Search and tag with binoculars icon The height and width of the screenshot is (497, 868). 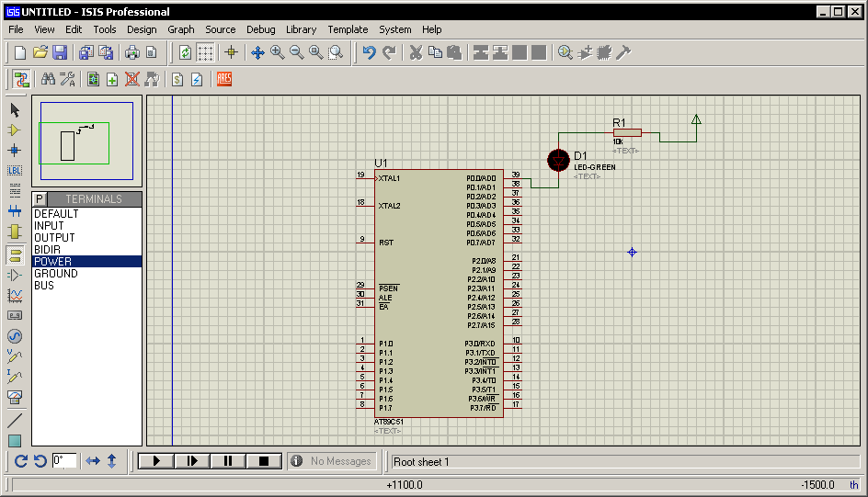(x=48, y=79)
